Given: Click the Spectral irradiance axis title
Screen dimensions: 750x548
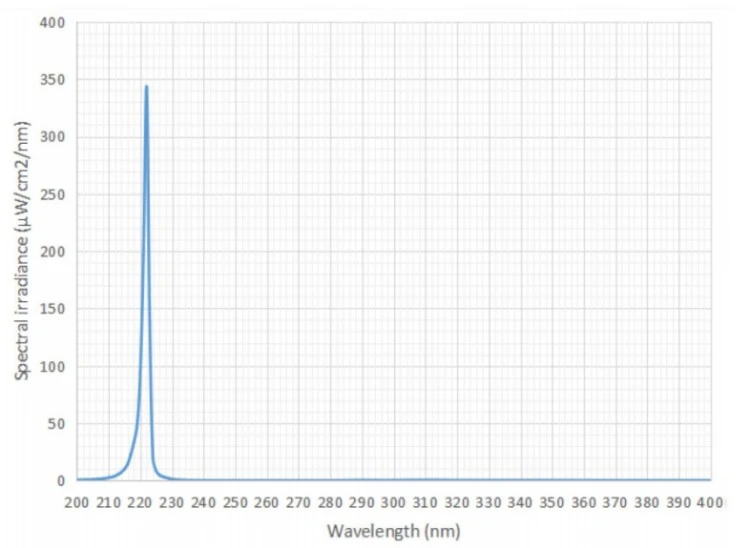Looking at the screenshot, I should 22,251.
